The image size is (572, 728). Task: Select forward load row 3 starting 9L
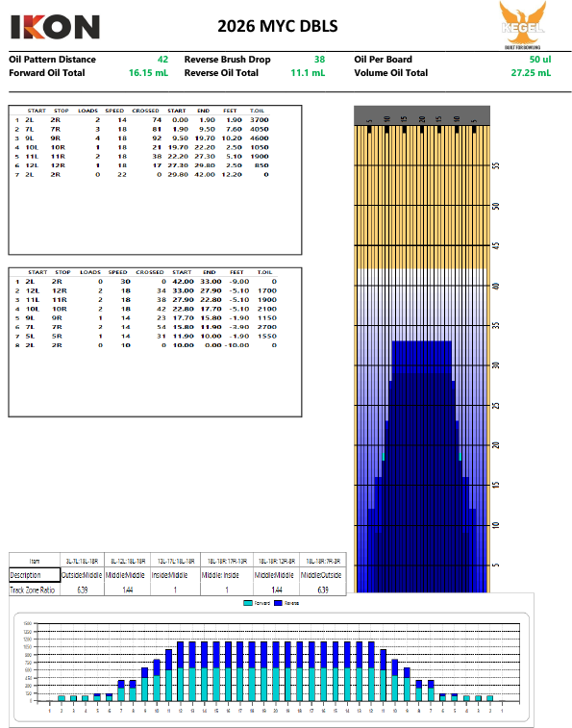[141, 138]
